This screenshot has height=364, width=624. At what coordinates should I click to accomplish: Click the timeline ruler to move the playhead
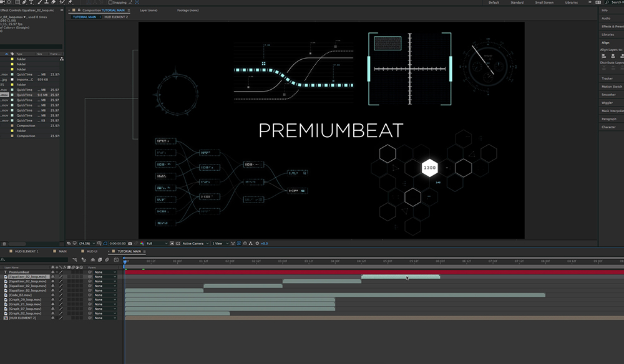(312, 260)
